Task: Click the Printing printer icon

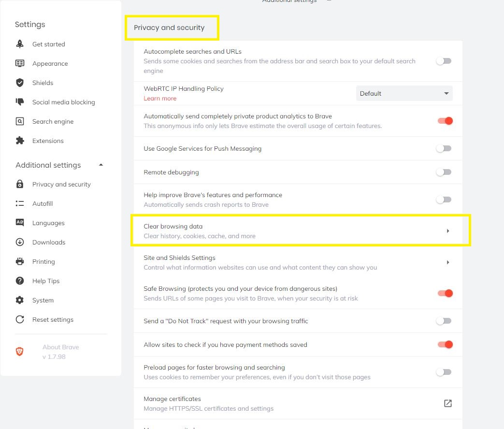Action: click(20, 261)
